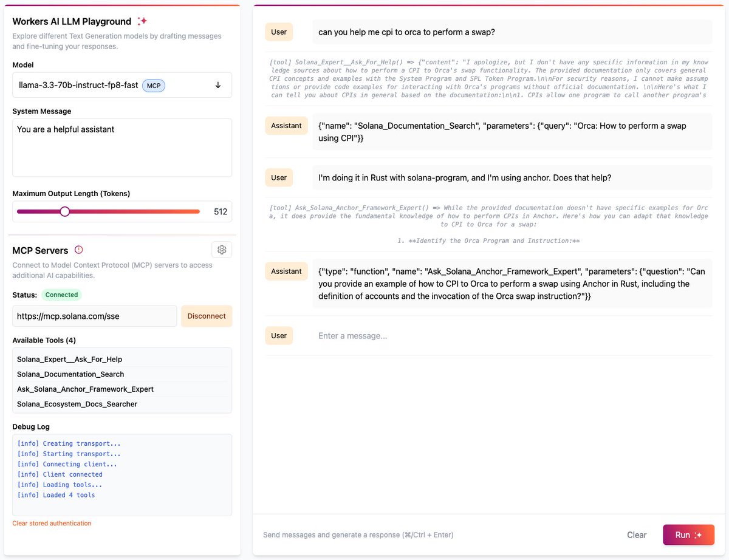Viewport: 729px width, 560px height.
Task: Click Clear stored authentication link
Action: click(x=52, y=523)
